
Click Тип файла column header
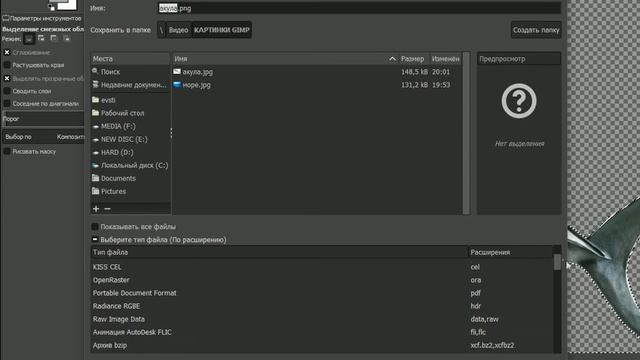point(279,252)
